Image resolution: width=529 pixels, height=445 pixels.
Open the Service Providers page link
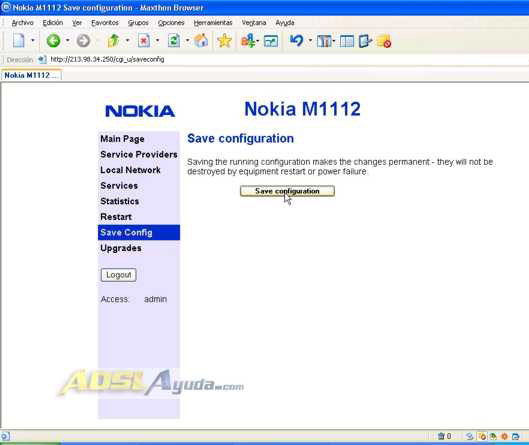click(139, 155)
